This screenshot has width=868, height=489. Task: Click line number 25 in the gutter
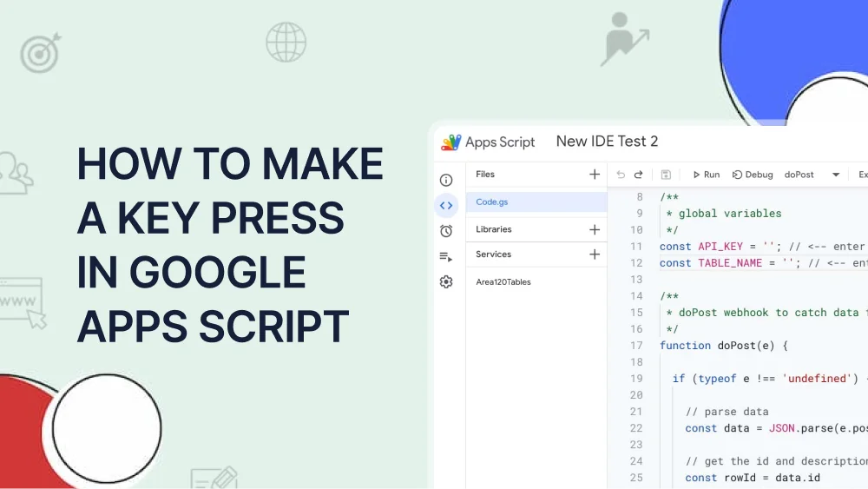(x=636, y=478)
